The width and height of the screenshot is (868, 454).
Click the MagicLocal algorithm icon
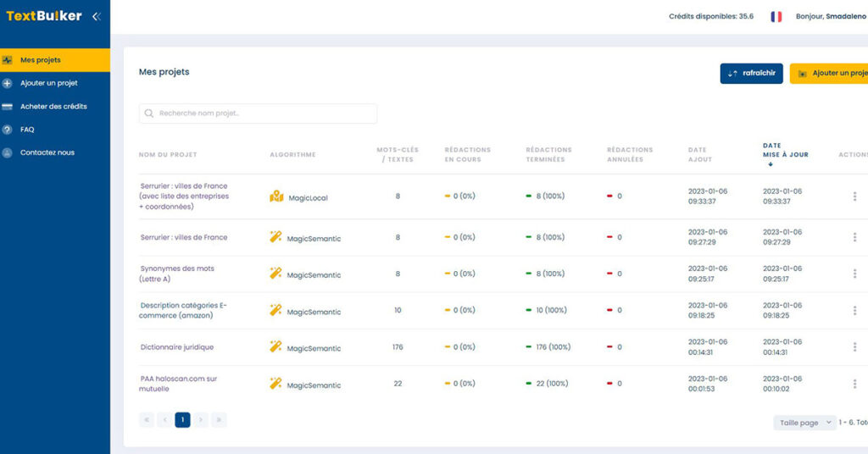(x=276, y=197)
